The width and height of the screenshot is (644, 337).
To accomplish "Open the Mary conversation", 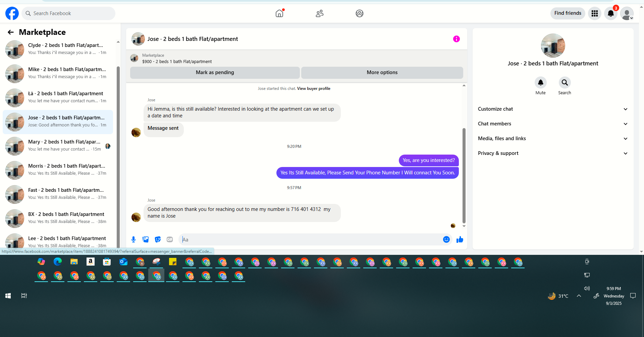I will tap(58, 146).
